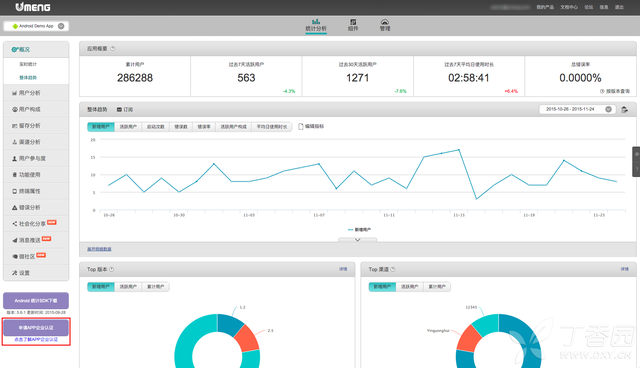The image size is (640, 368).
Task: Toggle the 新增用户 legend series in chart
Action: (x=359, y=230)
